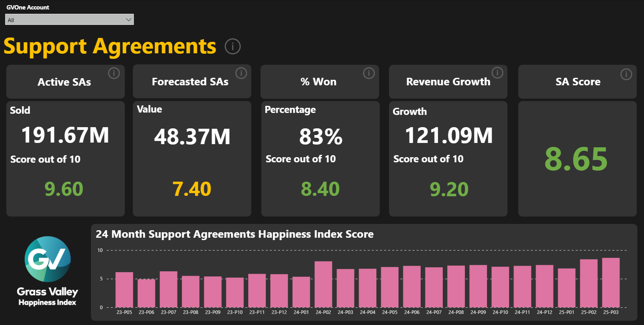Open the SA Score info icon

pos(626,74)
